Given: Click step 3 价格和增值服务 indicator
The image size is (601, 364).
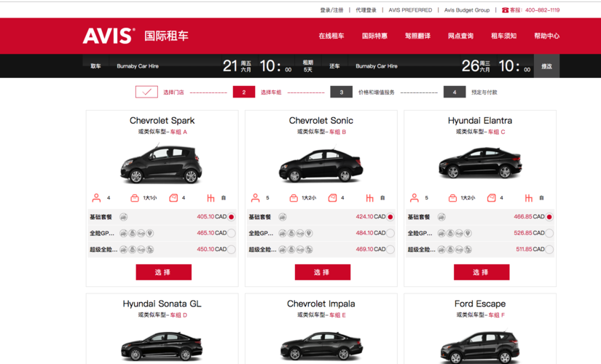Looking at the screenshot, I should coord(341,92).
